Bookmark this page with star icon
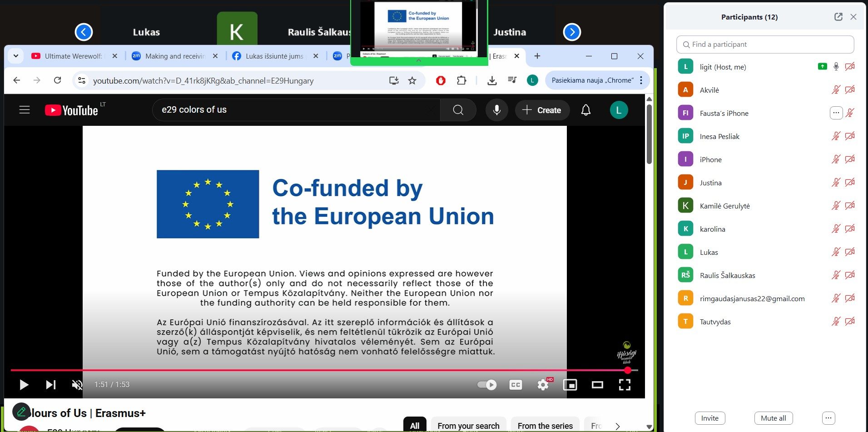Image resolution: width=868 pixels, height=432 pixels. click(412, 80)
